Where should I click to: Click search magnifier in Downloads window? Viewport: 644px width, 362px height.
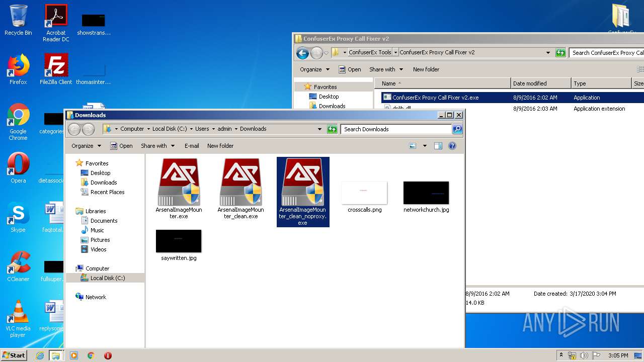pyautogui.click(x=457, y=129)
